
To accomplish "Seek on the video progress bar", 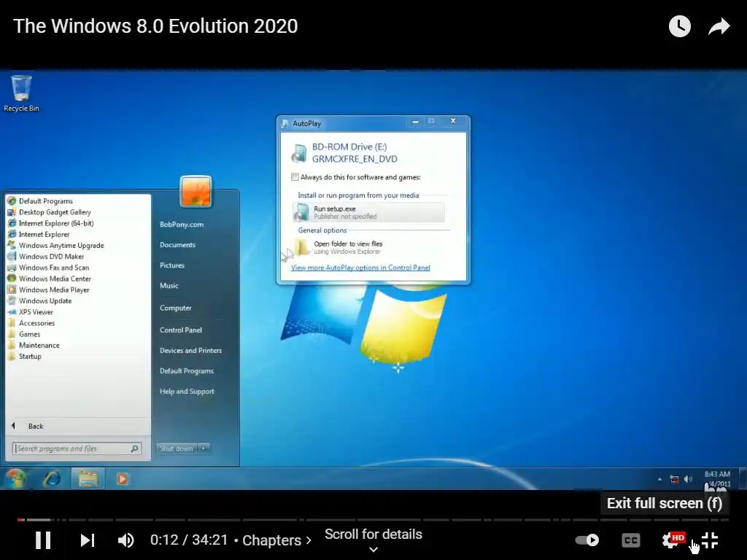I will point(373,519).
